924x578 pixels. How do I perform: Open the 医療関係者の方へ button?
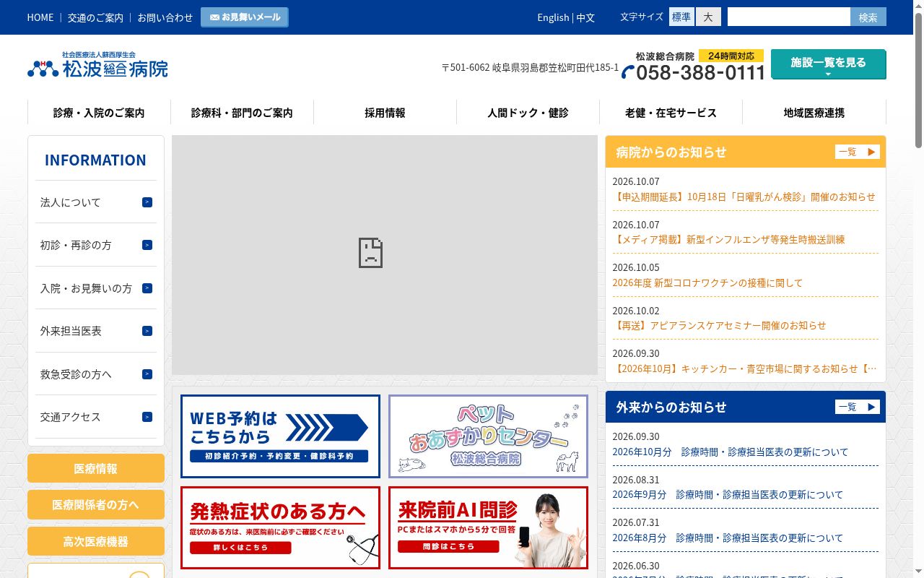click(96, 504)
